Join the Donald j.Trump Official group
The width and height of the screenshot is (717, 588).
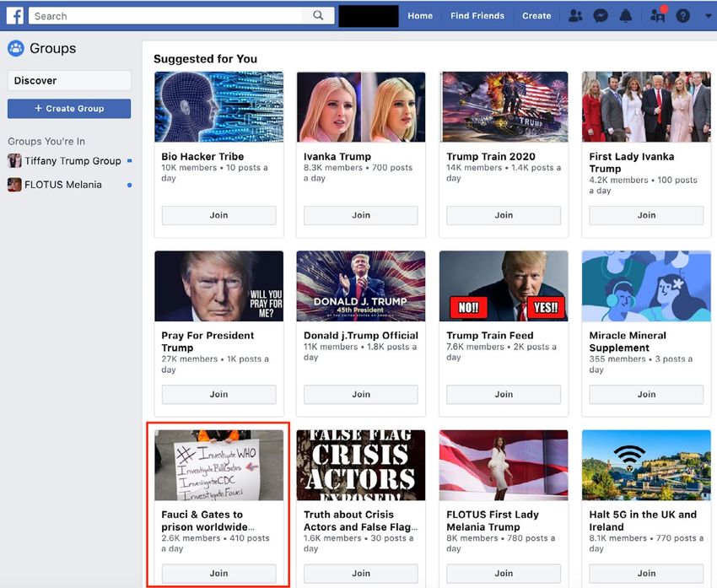coord(361,395)
